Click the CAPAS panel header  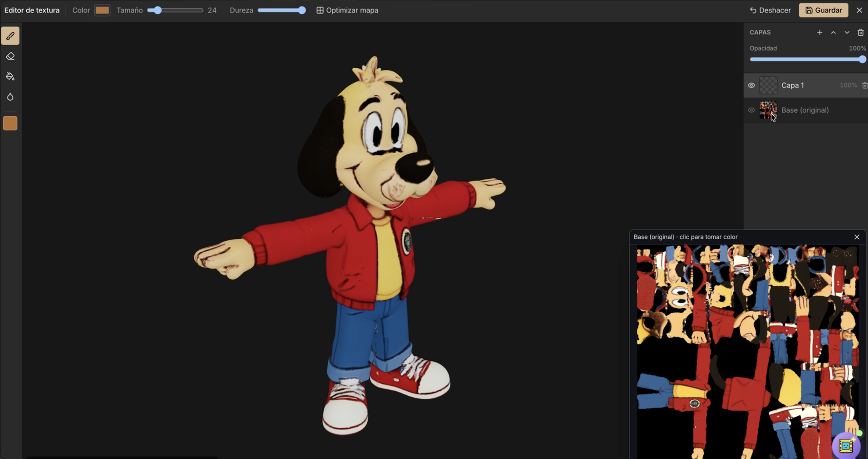(760, 32)
